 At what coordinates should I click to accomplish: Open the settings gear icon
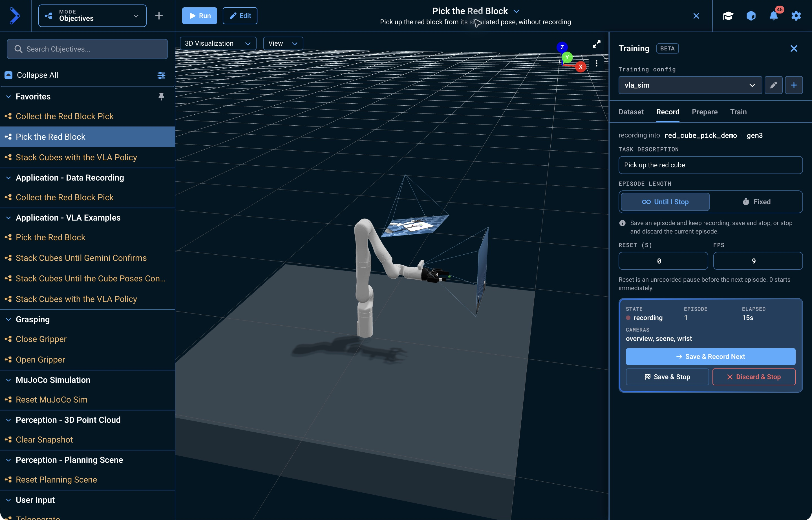[x=796, y=16]
